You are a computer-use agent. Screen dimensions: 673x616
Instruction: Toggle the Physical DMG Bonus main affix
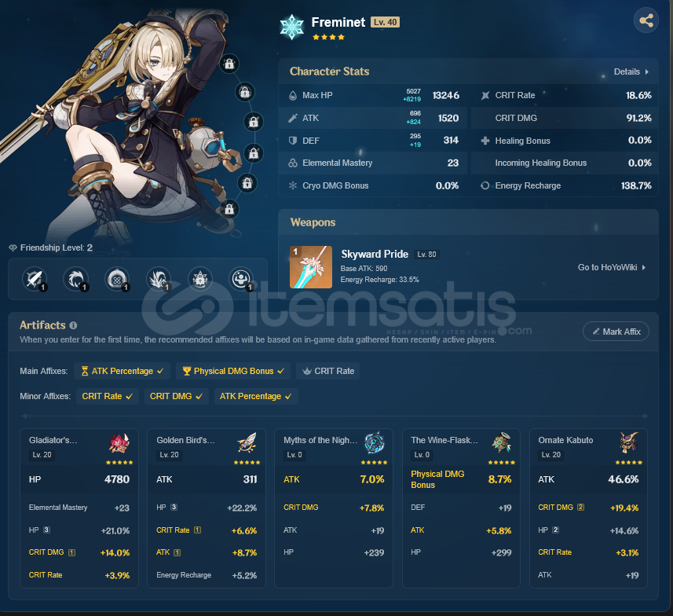(233, 371)
